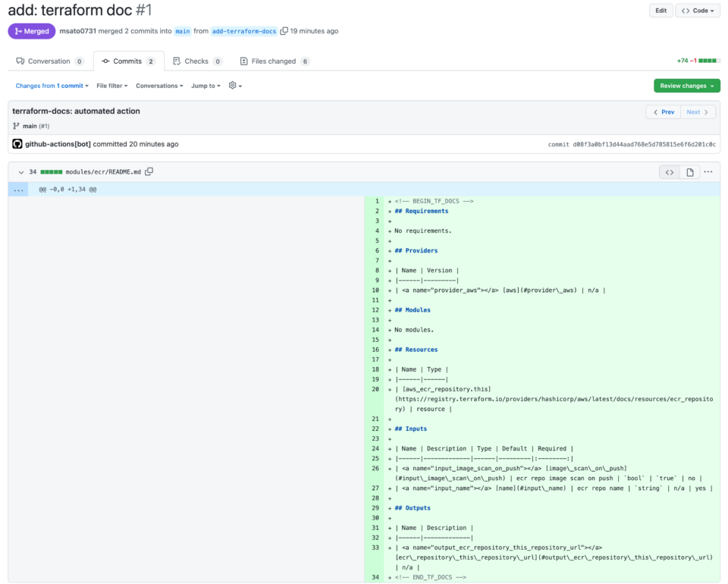Collapse the README.md diff with its chevron
This screenshot has height=584, width=728.
21,172
